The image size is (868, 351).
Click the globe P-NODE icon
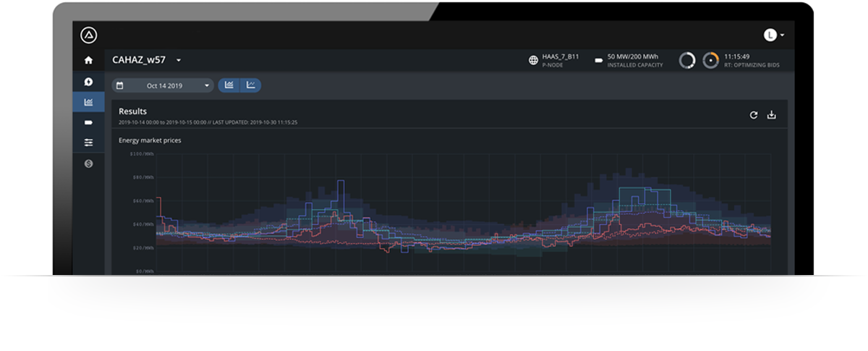534,61
